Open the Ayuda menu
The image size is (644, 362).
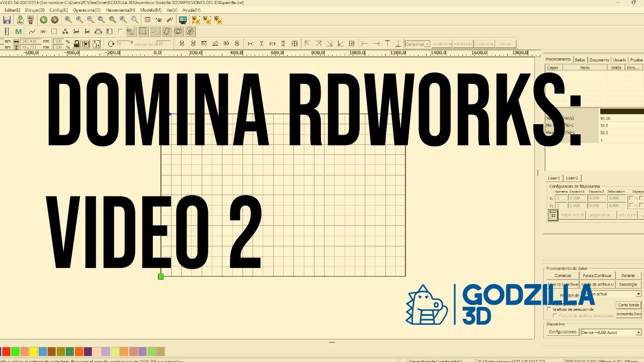(x=191, y=10)
